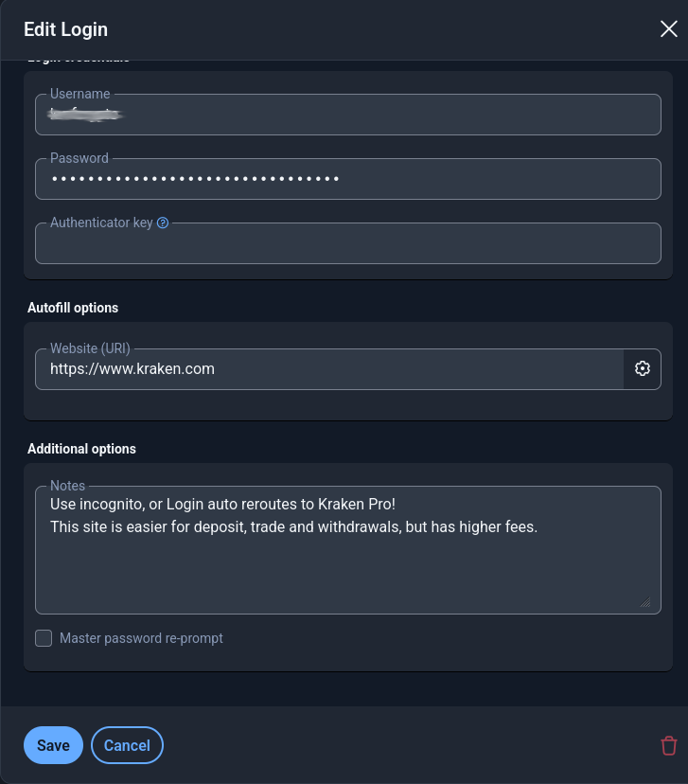Close the Edit Login dialog
The width and height of the screenshot is (688, 784).
[x=668, y=29]
